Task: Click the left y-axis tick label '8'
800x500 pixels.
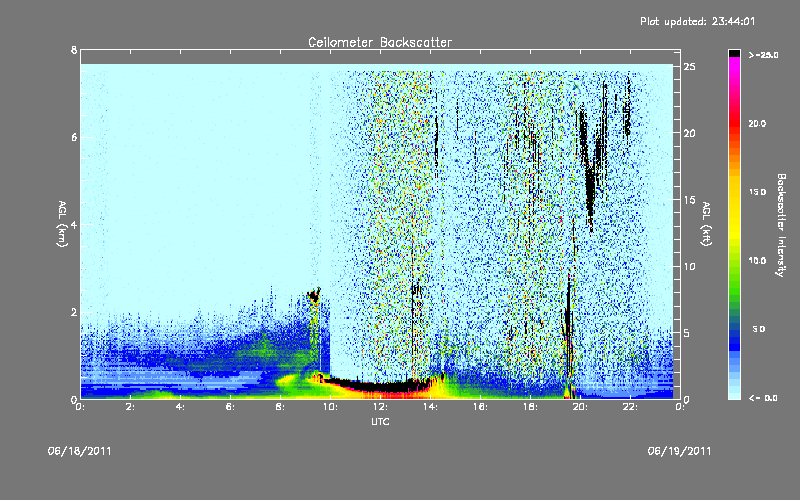Action: pos(74,51)
